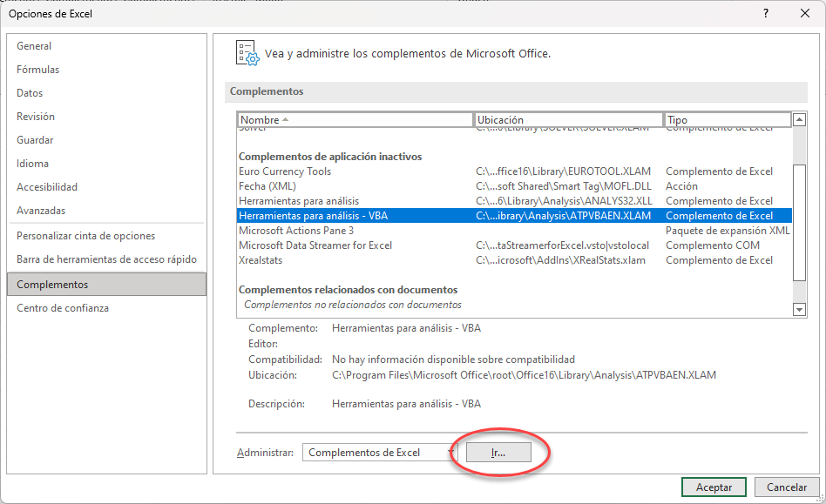Confirm with the Aceptar button
Viewport: 826px width, 504px height.
pos(714,487)
